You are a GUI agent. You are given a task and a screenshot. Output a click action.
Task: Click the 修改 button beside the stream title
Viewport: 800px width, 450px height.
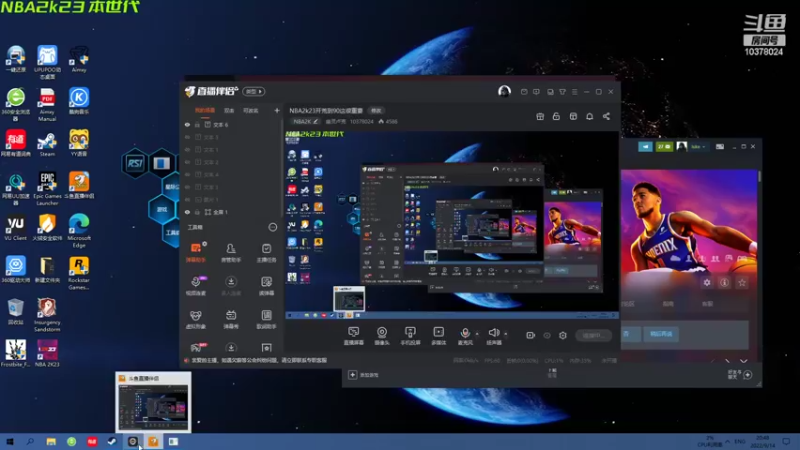(x=376, y=110)
